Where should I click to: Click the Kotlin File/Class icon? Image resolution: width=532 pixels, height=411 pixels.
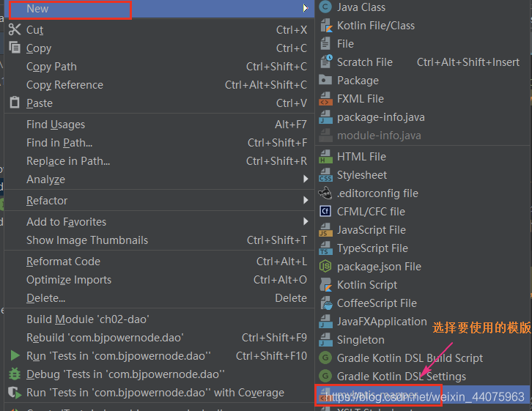(325, 26)
